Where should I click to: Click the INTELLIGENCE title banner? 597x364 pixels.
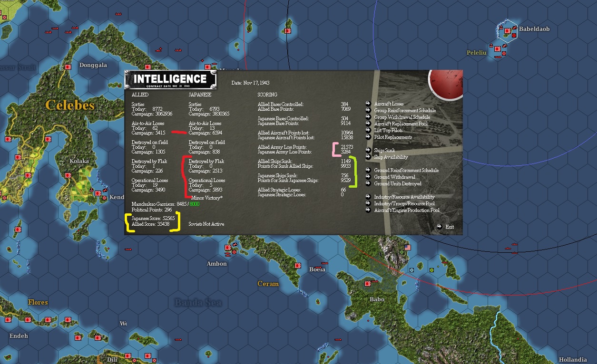[x=171, y=80]
